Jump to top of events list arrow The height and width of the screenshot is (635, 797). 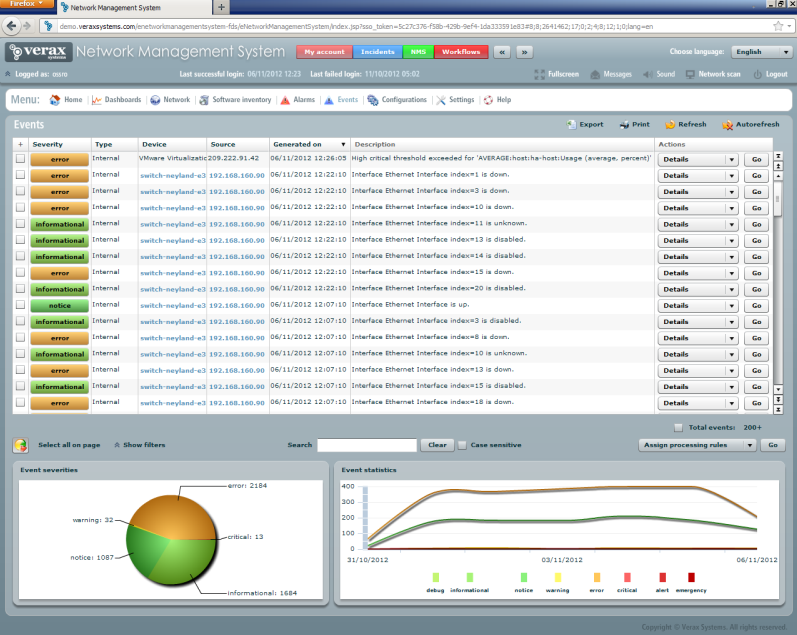click(x=778, y=156)
